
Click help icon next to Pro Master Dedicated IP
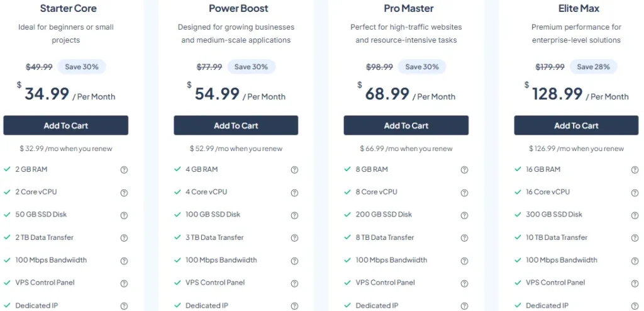tap(465, 306)
